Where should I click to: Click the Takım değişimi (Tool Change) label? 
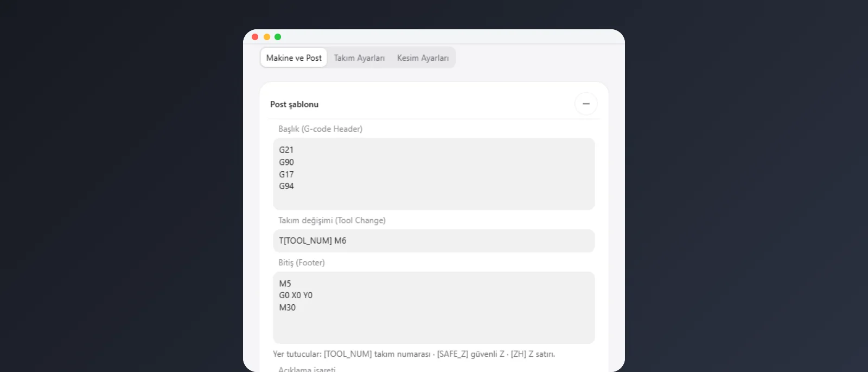332,220
